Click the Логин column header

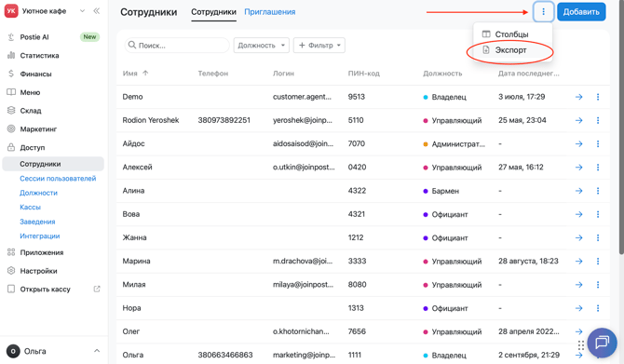(283, 74)
